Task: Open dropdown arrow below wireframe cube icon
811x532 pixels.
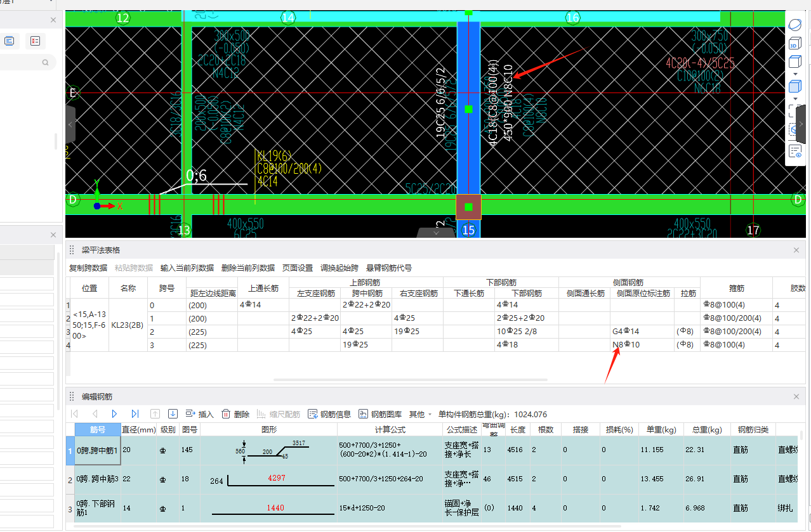Action: click(x=795, y=74)
